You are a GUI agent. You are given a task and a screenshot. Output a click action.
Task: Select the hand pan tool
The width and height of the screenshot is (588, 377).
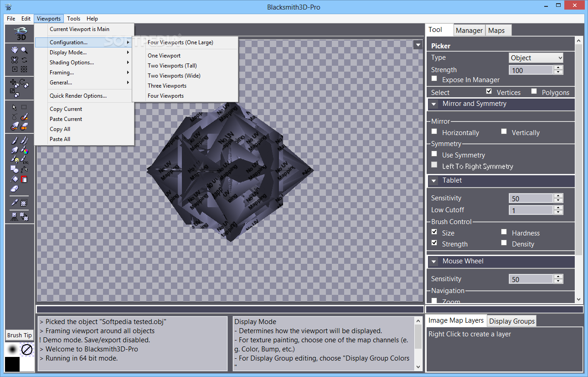14,50
